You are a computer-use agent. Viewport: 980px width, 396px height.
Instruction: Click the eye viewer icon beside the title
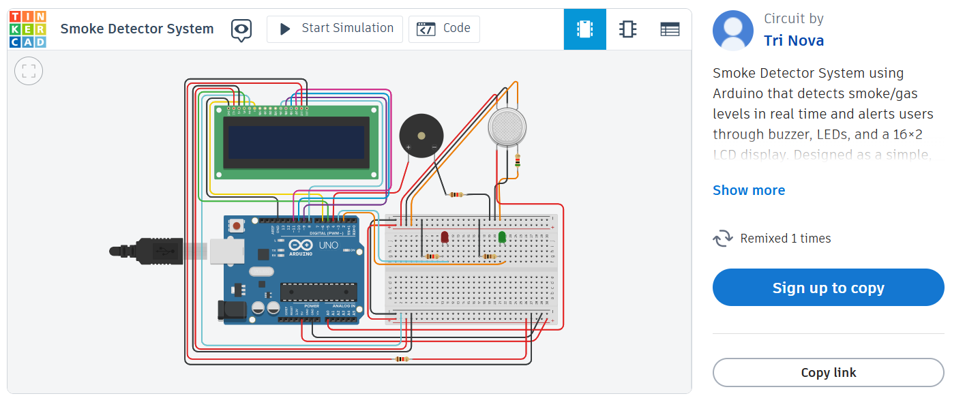(241, 29)
